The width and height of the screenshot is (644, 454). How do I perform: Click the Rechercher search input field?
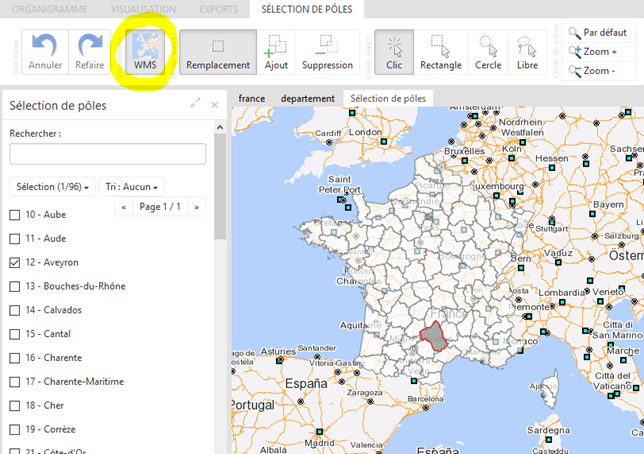click(107, 154)
